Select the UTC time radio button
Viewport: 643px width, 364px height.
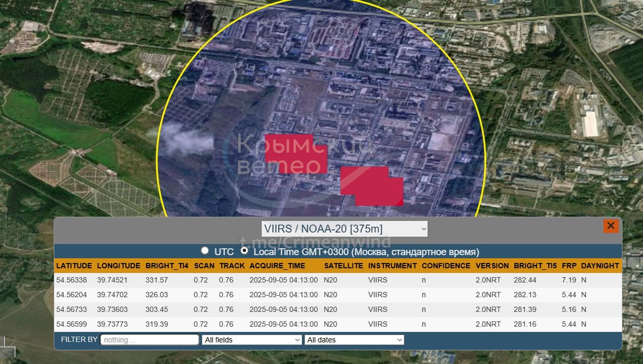(x=205, y=251)
